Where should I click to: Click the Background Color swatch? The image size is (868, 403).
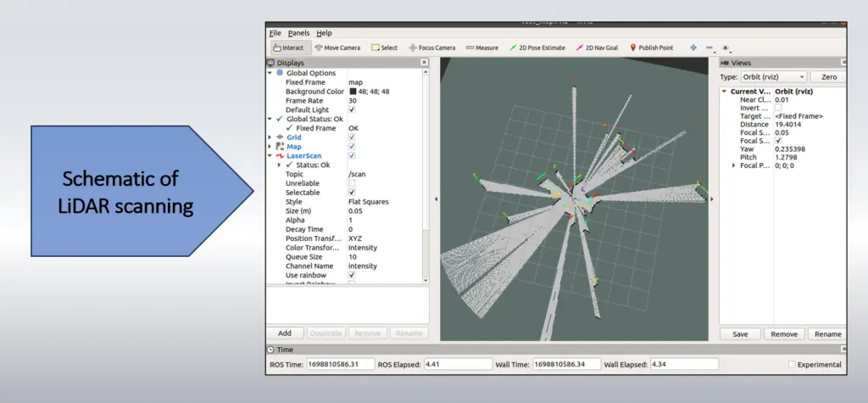[x=353, y=92]
